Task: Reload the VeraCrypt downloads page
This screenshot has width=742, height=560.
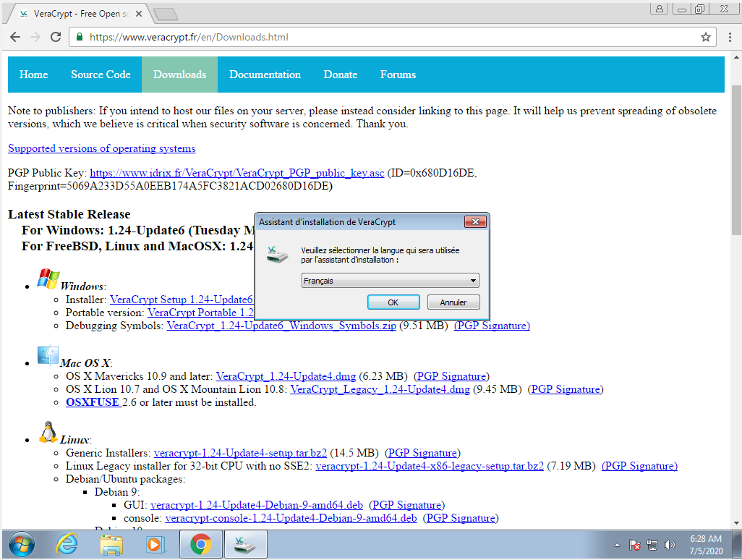Action: 56,37
